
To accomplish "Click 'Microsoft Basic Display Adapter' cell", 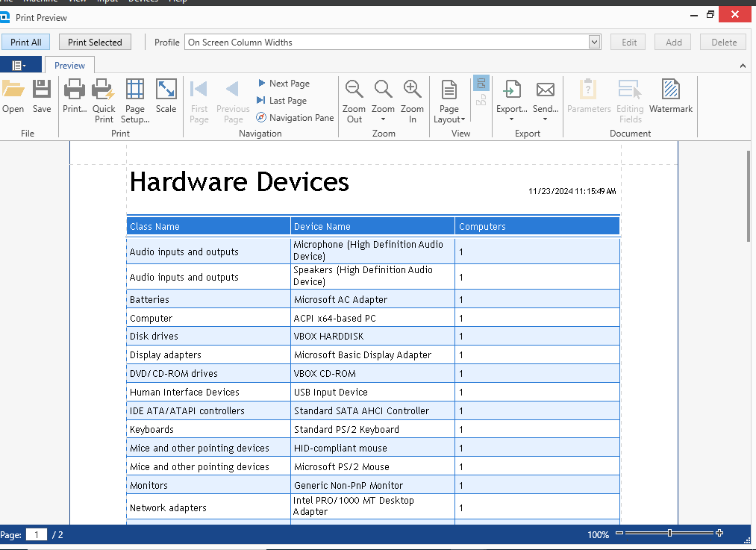I will pyautogui.click(x=372, y=354).
